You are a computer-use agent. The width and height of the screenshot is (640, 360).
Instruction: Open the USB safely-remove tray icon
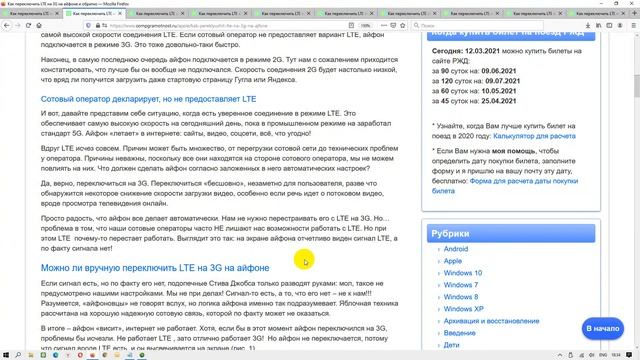click(x=571, y=355)
